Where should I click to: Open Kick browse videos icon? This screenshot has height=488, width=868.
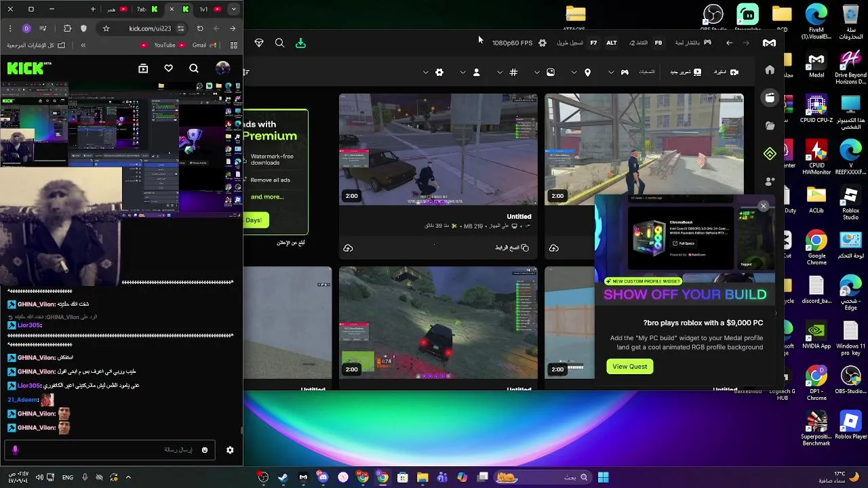click(x=143, y=68)
